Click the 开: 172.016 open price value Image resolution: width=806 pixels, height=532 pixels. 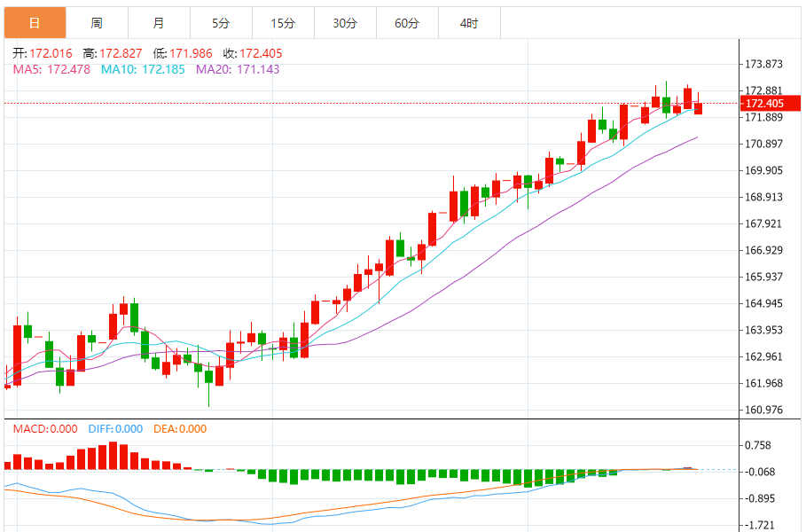[43, 53]
